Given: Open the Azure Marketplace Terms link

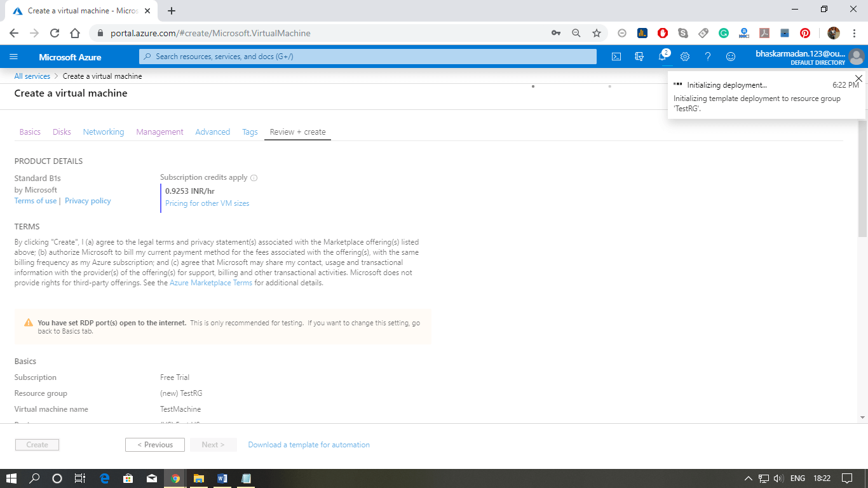Looking at the screenshot, I should 210,282.
